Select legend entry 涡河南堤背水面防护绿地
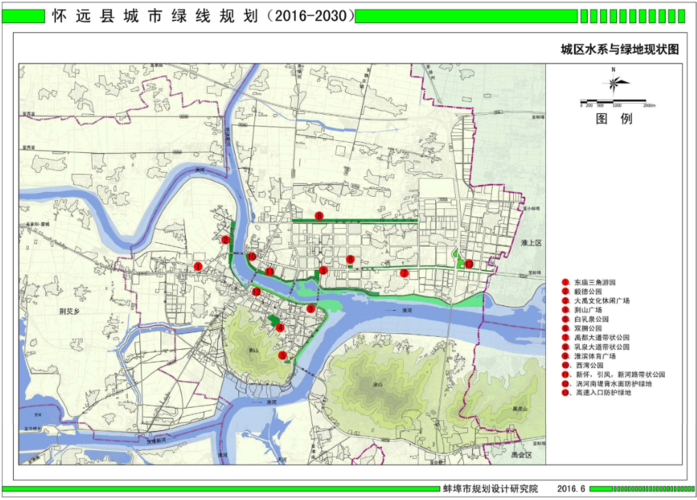Viewport: 697px width, 500px height. click(x=606, y=384)
